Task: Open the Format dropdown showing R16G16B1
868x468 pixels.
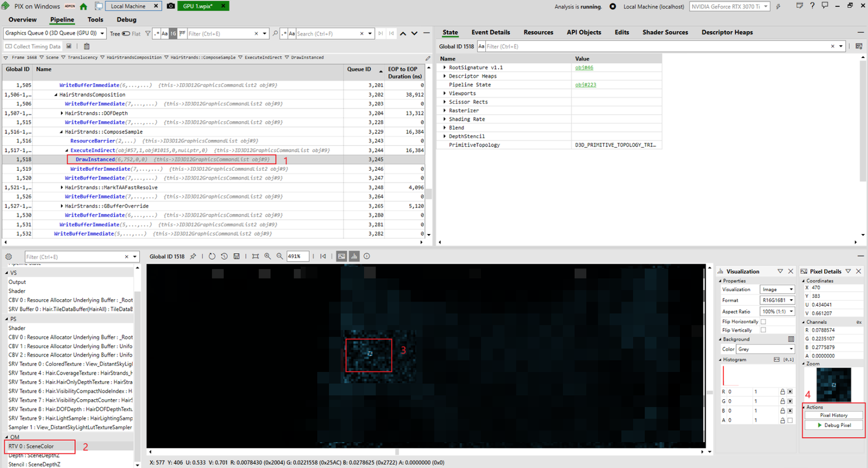Action: [x=777, y=300]
